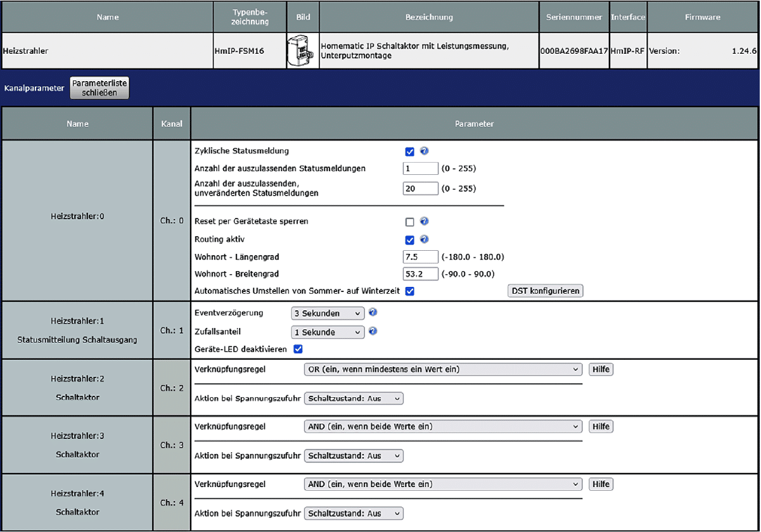
Task: Open help icon beside Zufallsanteil dropdown
Action: click(373, 331)
